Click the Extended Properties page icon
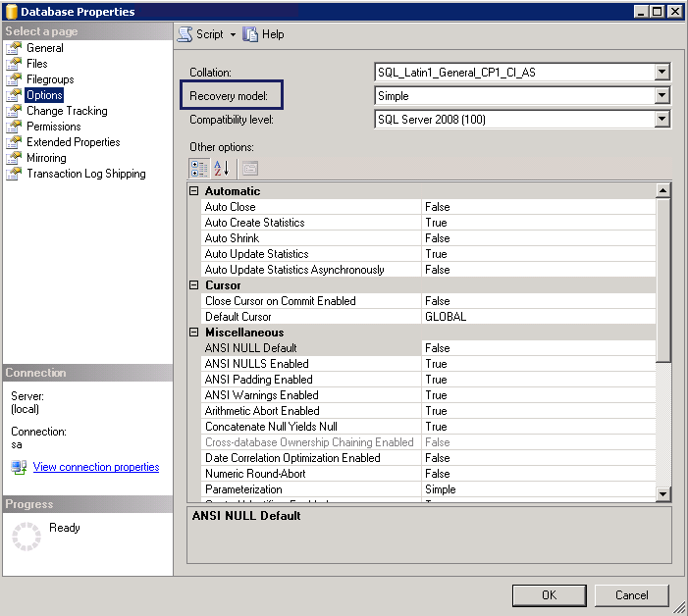 point(14,142)
